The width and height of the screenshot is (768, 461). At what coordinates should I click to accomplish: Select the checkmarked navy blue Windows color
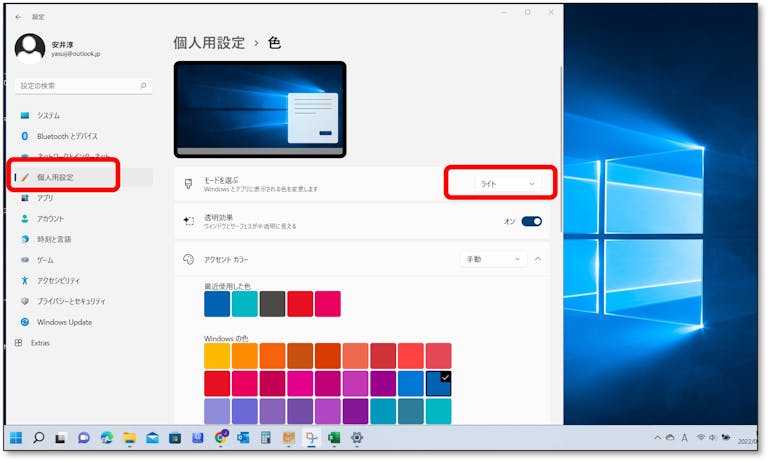[438, 384]
